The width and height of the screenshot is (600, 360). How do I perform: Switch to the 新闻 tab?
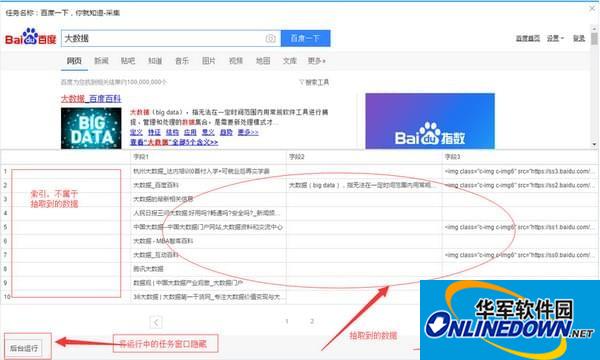[x=101, y=60]
